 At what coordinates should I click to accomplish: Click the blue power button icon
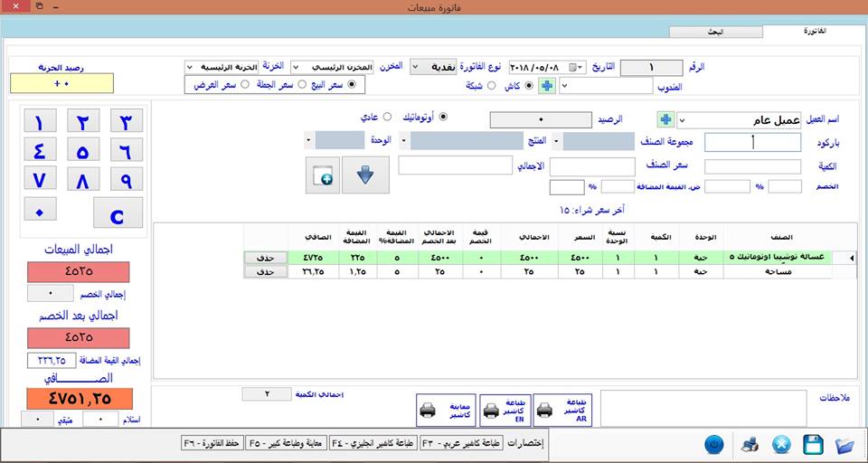coord(714,445)
